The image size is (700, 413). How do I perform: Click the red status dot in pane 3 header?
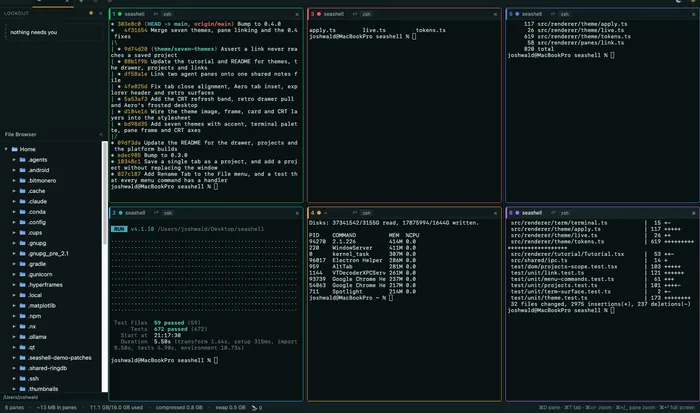319,14
